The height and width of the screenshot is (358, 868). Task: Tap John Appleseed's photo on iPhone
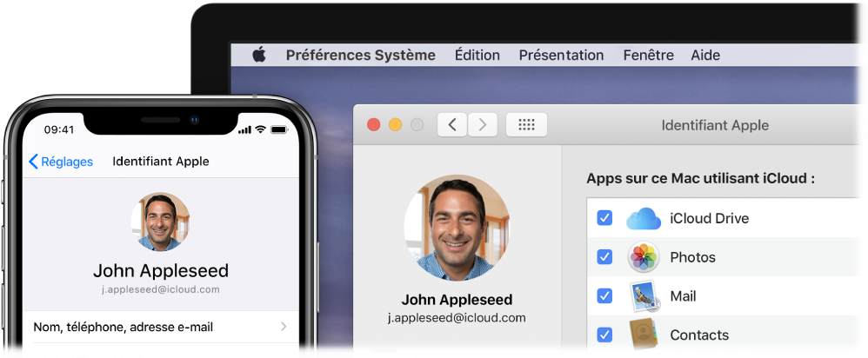[161, 222]
